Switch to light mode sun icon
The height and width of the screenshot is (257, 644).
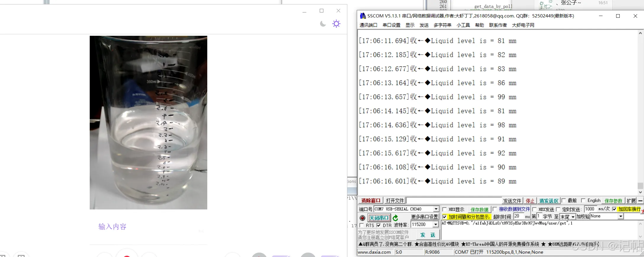pos(336,24)
